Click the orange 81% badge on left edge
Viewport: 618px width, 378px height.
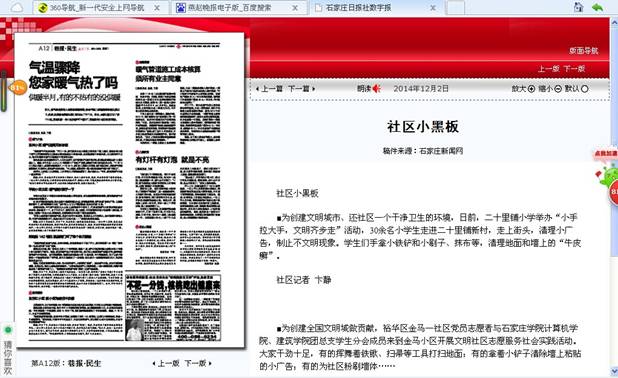(x=17, y=88)
